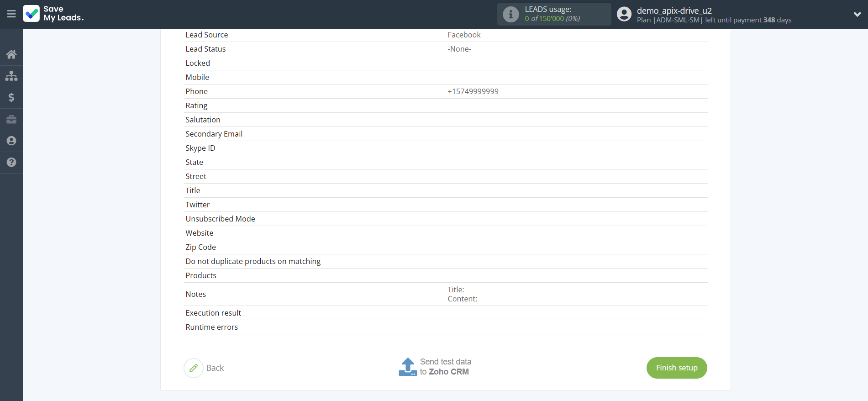The height and width of the screenshot is (401, 868).
Task: Send test data to Zoho CRM
Action: point(445,367)
